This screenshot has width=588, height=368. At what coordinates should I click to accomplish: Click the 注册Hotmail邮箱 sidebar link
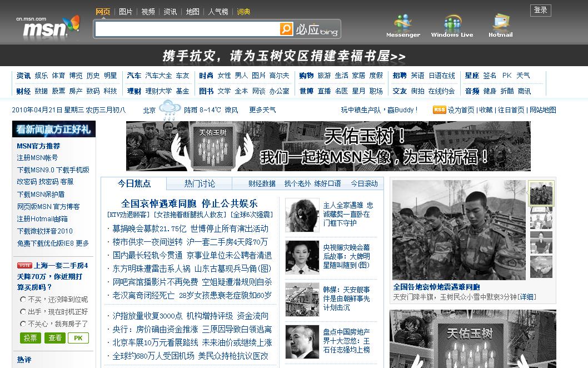(x=42, y=218)
